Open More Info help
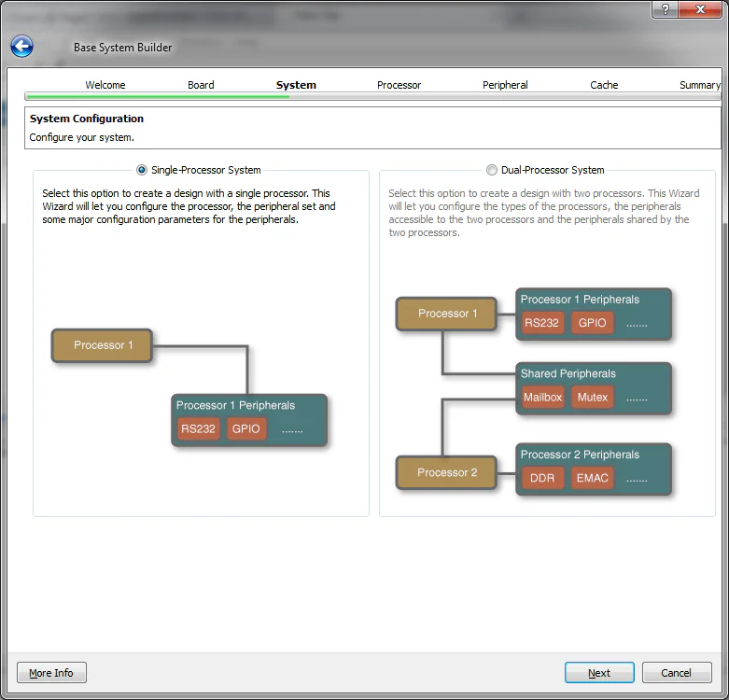729x700 pixels. (51, 673)
